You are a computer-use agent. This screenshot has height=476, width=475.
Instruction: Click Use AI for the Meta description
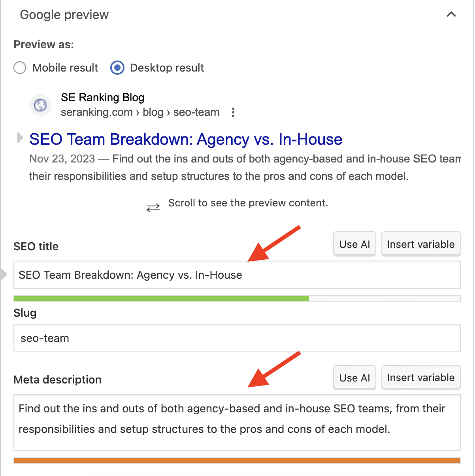pyautogui.click(x=354, y=377)
